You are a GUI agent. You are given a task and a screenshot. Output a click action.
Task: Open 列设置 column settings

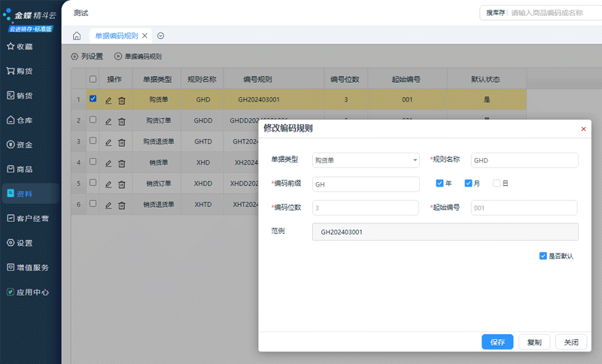pos(87,56)
